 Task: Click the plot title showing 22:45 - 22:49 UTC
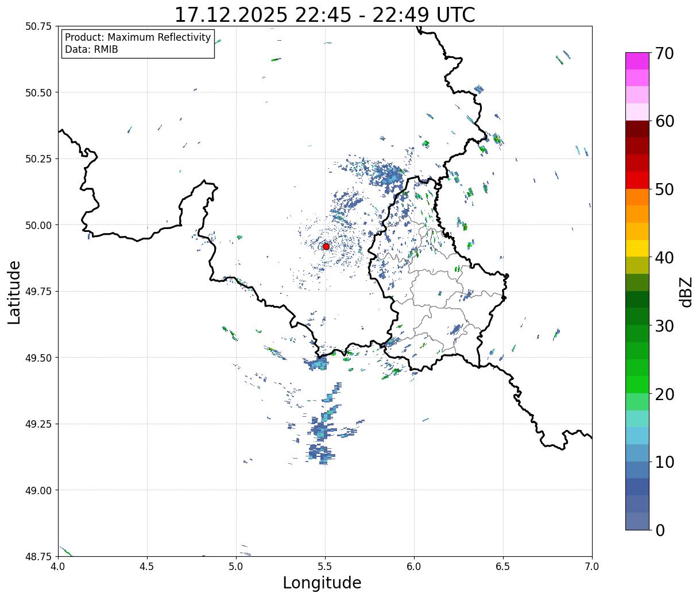324,15
